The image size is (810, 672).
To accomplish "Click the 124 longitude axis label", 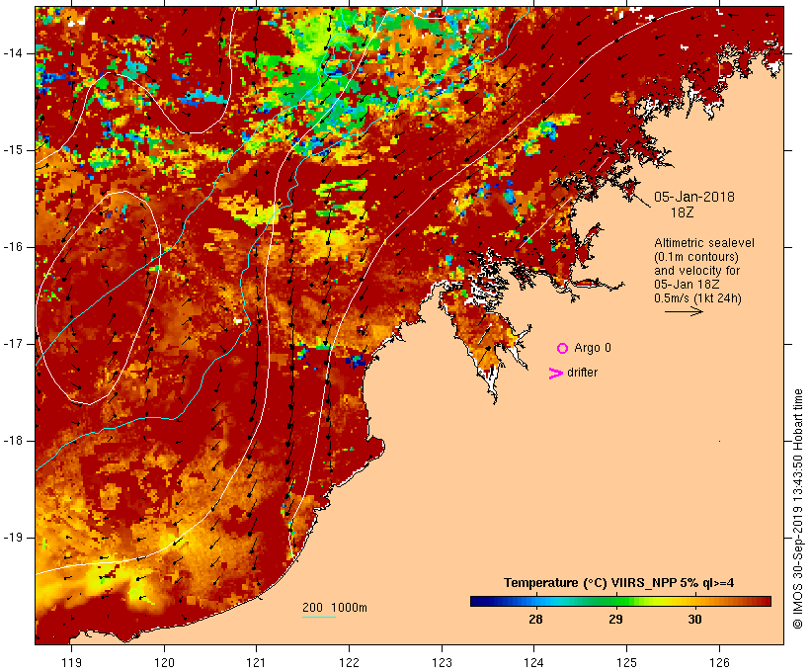I will tap(534, 662).
